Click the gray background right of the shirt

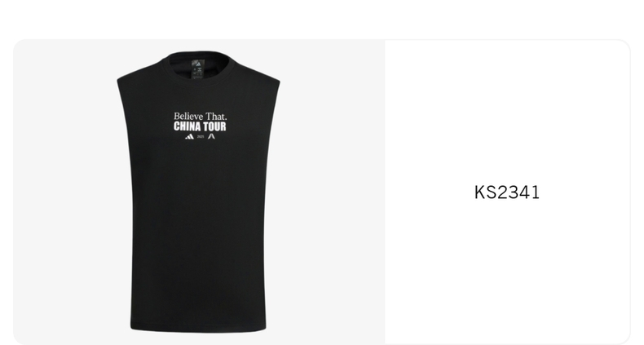[333, 192]
